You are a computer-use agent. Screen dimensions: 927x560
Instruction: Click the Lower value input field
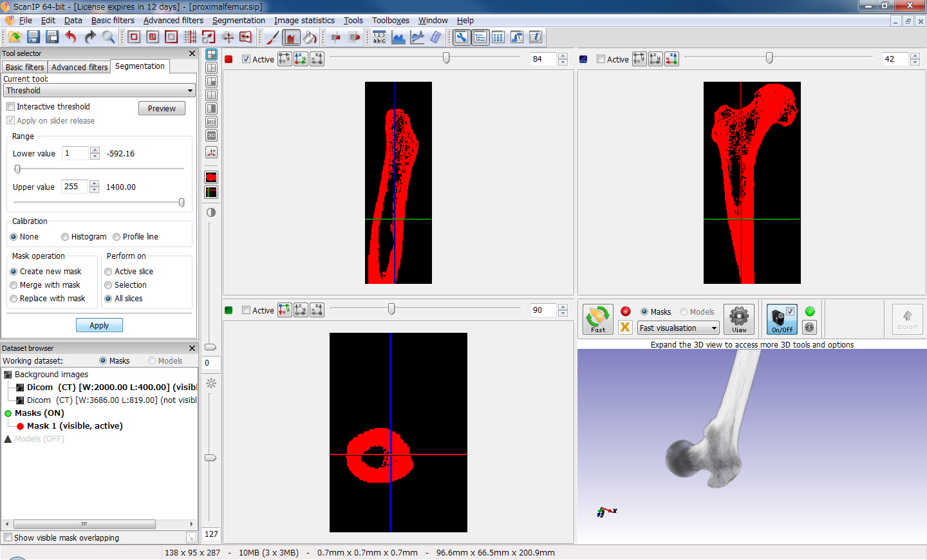click(75, 153)
